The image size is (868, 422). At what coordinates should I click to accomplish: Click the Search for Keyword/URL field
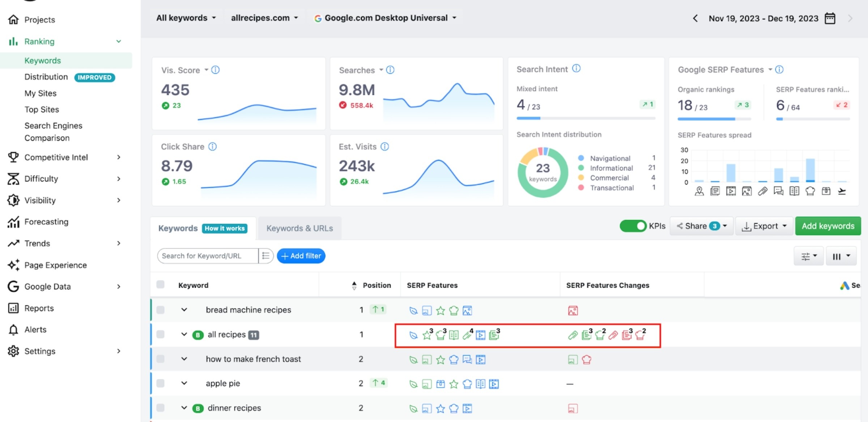tap(208, 256)
